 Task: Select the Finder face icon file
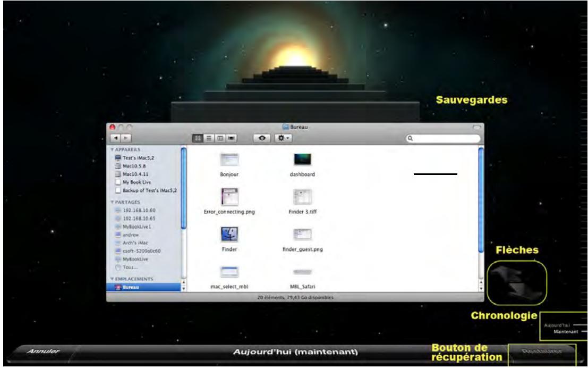click(x=229, y=235)
